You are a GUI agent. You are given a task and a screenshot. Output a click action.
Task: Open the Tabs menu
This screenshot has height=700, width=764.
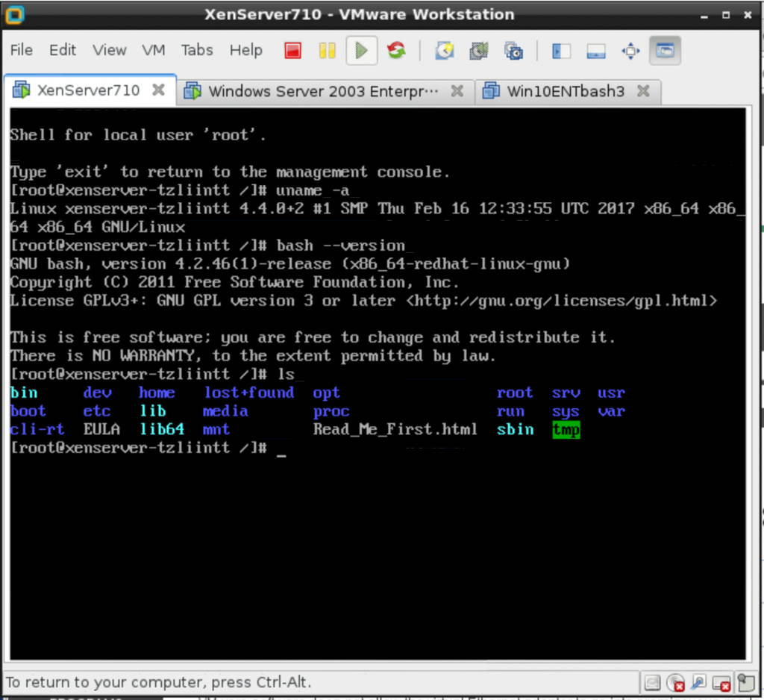(x=197, y=50)
